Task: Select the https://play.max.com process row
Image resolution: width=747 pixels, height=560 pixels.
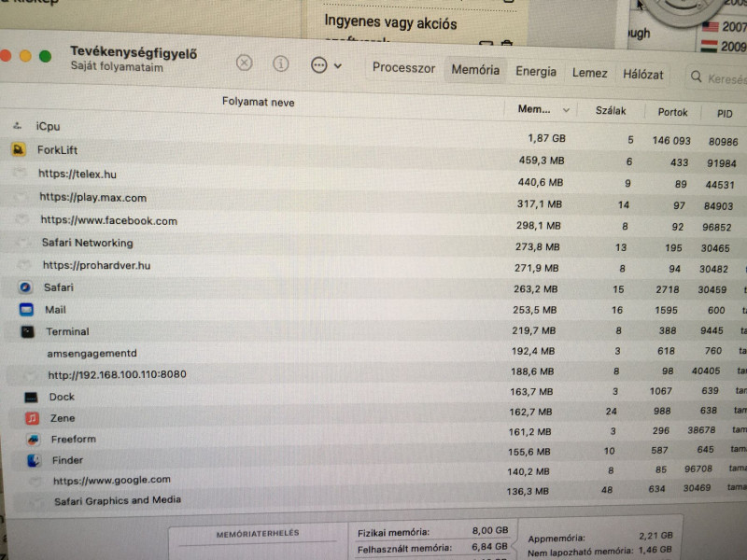Action: [373, 201]
